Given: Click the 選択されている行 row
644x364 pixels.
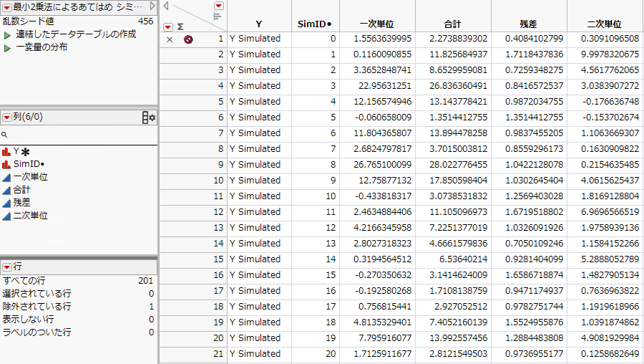Looking at the screenshot, I should [x=78, y=293].
